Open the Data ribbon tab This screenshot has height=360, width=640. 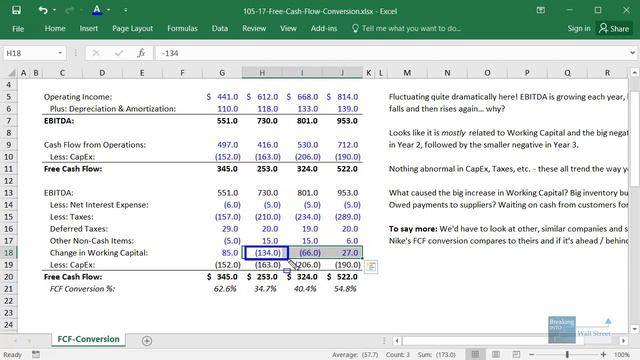(220, 29)
